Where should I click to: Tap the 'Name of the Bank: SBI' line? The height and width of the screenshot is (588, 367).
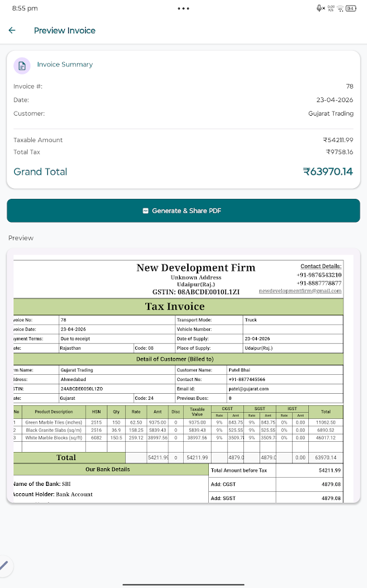point(42,484)
